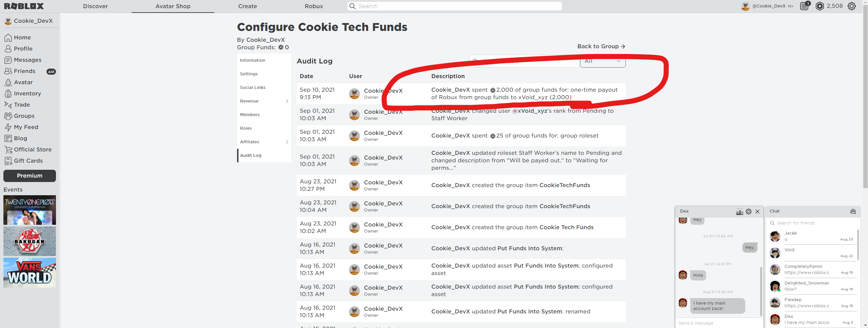This screenshot has width=868, height=328.
Task: Click the Premium button
Action: 30,176
